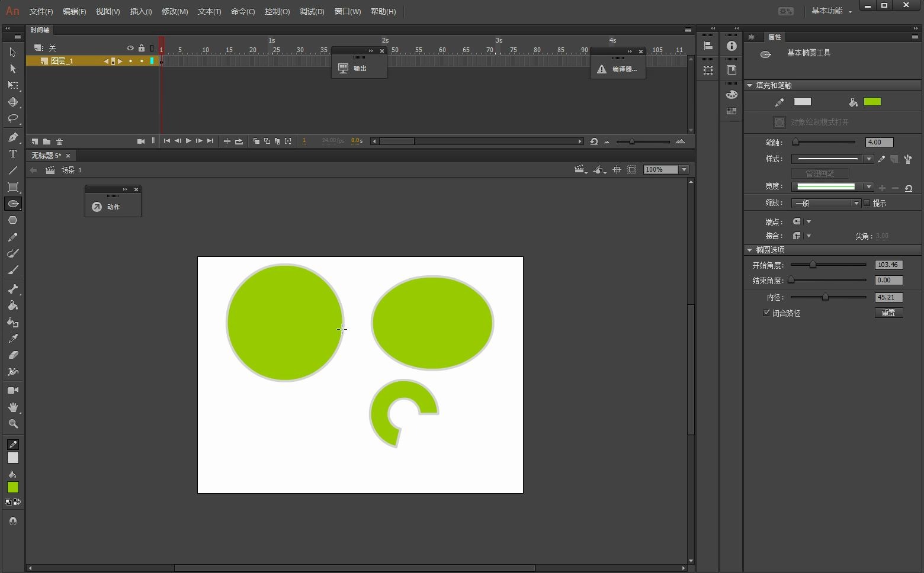Open the 编译器 compiler errors panel
The width and height of the screenshot is (924, 573).
coord(618,69)
